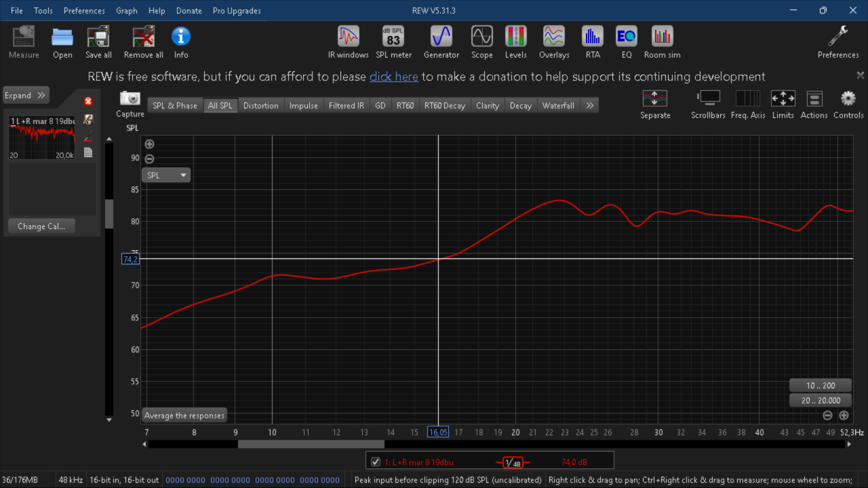Click the save measurement pencil-disk icon
Viewport: 868px width, 488px height.
88,119
